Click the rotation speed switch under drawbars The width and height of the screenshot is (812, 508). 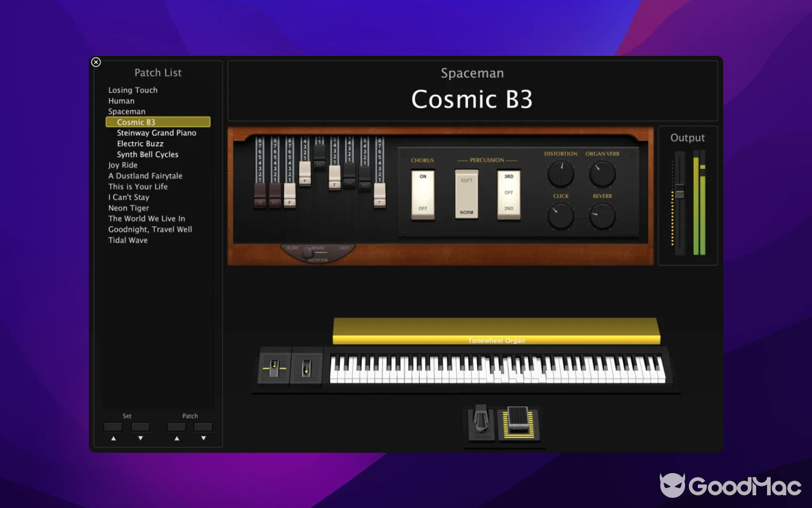click(x=309, y=253)
